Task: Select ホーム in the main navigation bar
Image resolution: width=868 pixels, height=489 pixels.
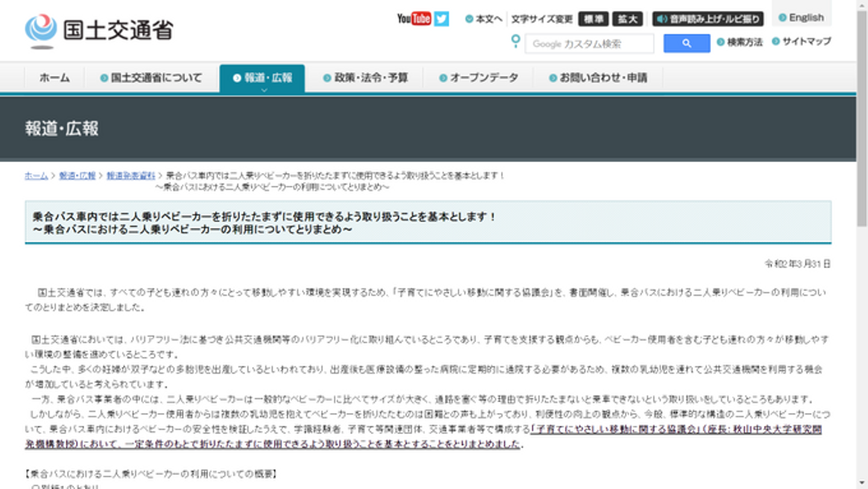Action: tap(54, 78)
